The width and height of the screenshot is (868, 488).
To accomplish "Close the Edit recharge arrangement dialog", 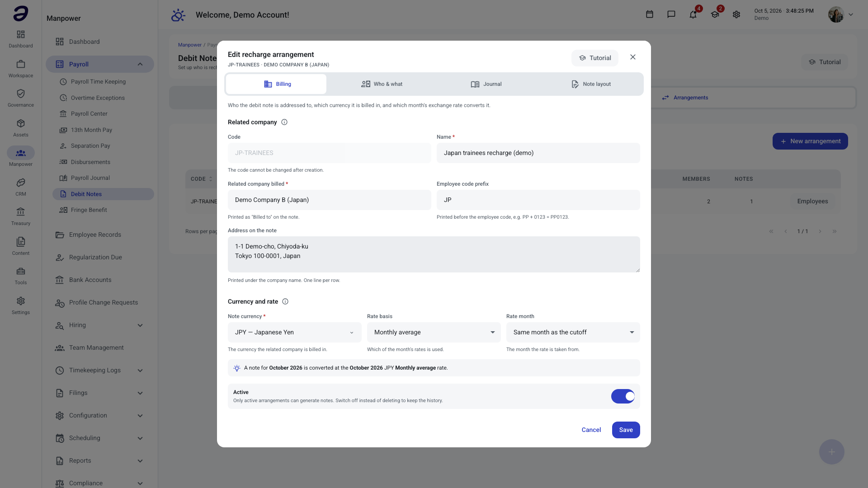I will click(x=633, y=57).
